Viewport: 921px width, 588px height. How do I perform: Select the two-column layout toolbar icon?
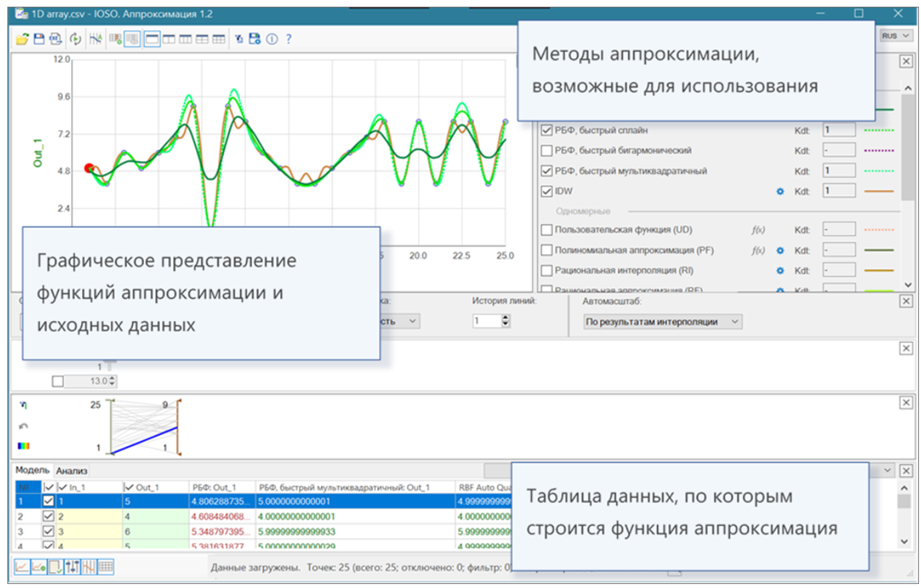pos(169,39)
